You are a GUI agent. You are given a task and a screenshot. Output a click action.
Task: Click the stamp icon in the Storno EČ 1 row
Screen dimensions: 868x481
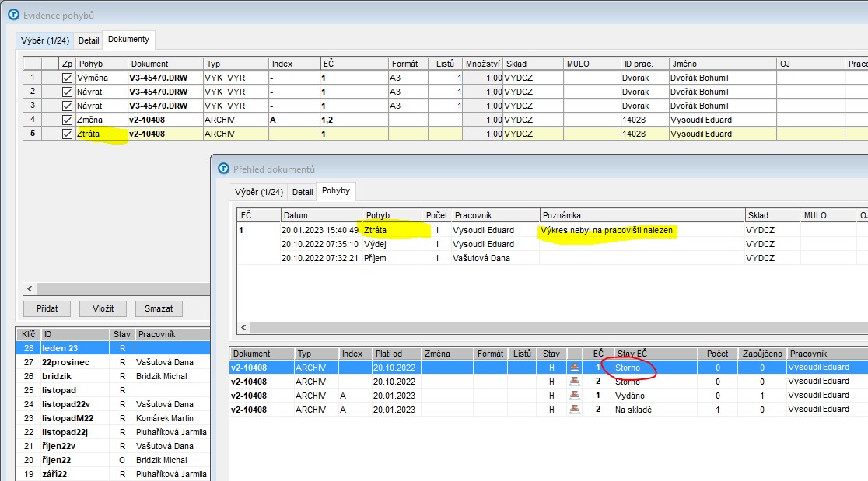coord(575,367)
